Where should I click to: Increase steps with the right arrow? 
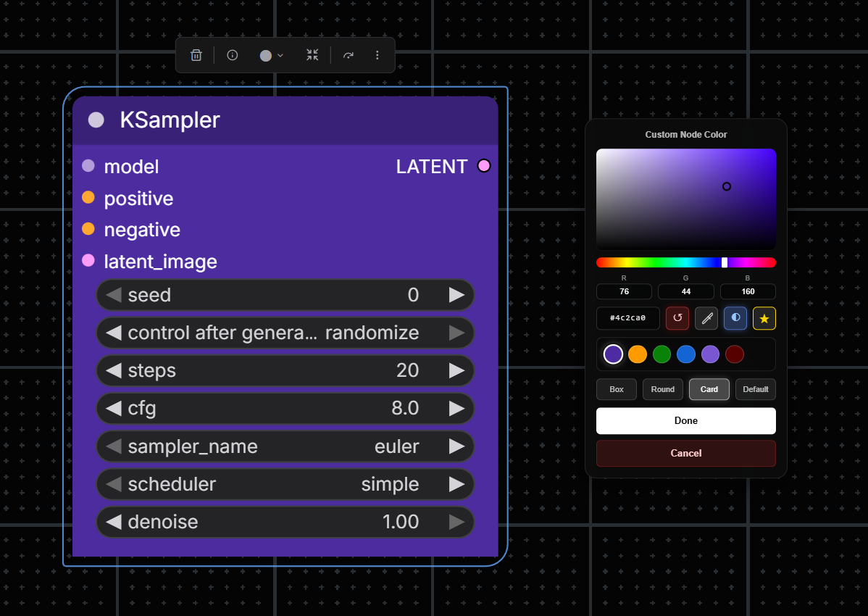pos(456,370)
